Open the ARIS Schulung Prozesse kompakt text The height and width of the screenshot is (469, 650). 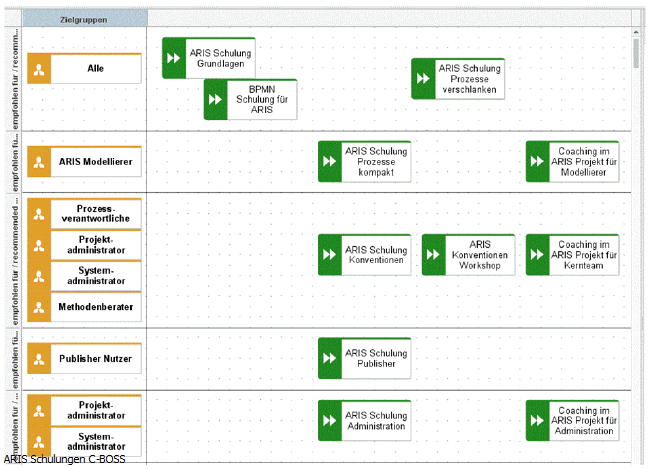376,162
